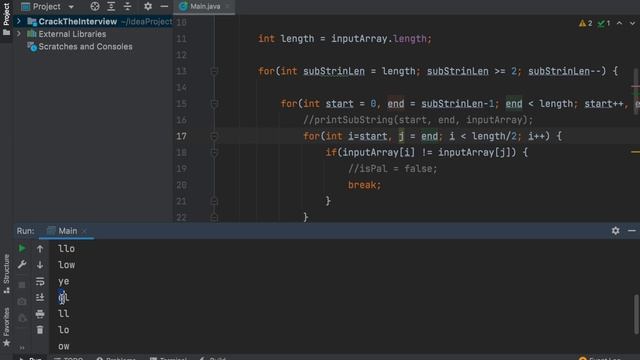Select the CrackTheInterview folder
The width and height of the screenshot is (640, 360).
point(78,21)
